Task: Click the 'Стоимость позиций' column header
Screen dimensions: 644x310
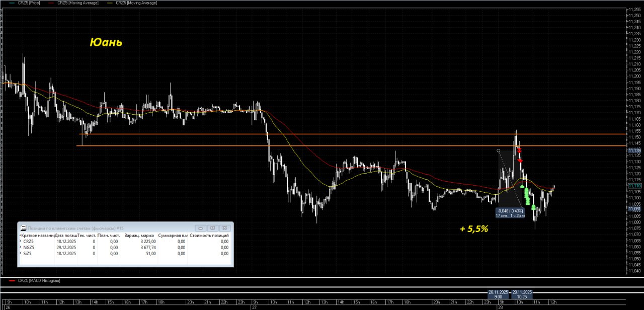Action: point(209,235)
